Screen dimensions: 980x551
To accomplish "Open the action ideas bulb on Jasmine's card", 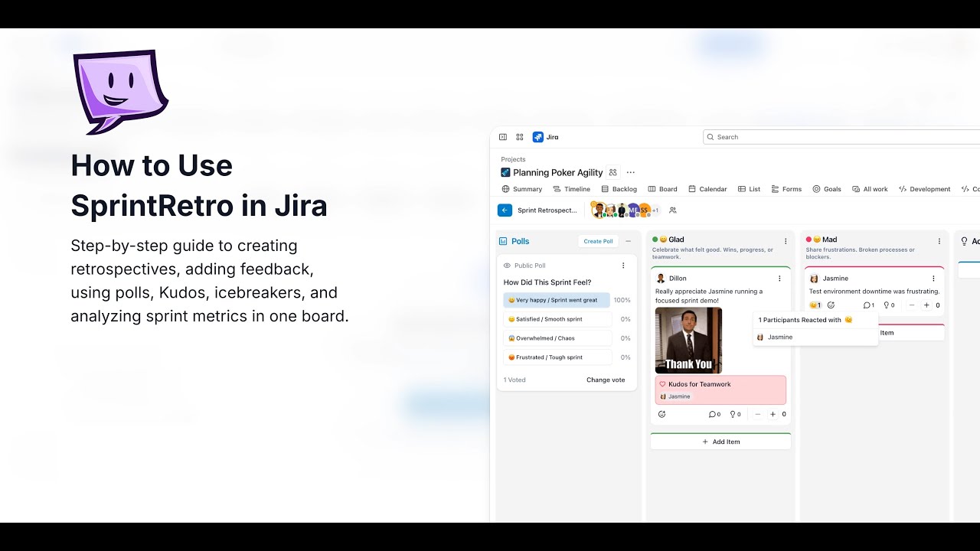I will click(x=889, y=305).
